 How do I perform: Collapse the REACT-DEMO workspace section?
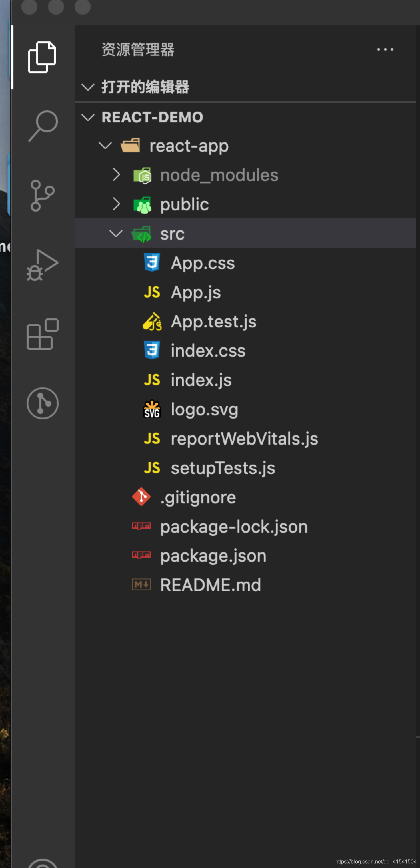click(88, 117)
